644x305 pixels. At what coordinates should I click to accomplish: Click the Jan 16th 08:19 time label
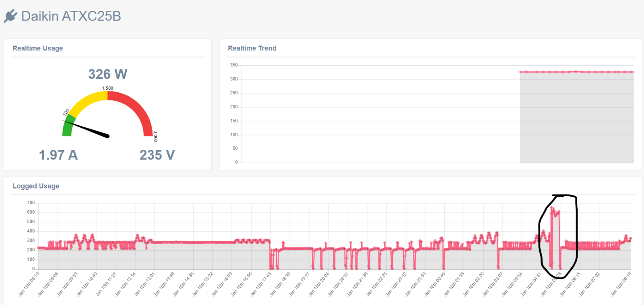click(x=621, y=284)
